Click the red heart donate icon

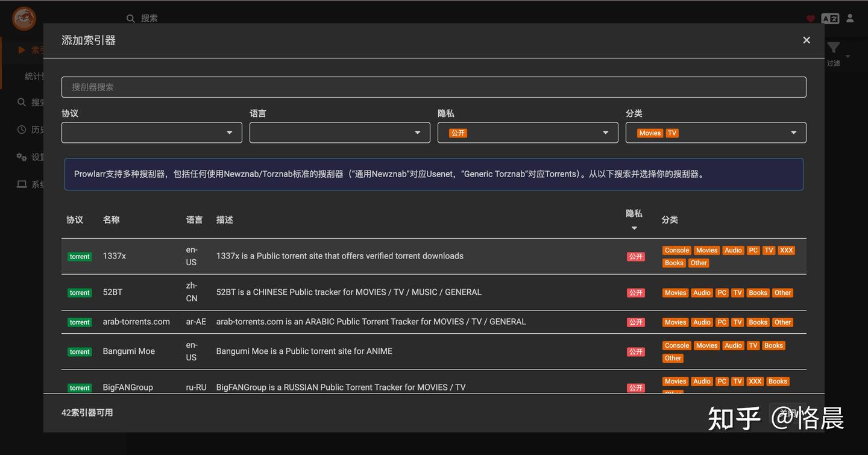(x=810, y=19)
